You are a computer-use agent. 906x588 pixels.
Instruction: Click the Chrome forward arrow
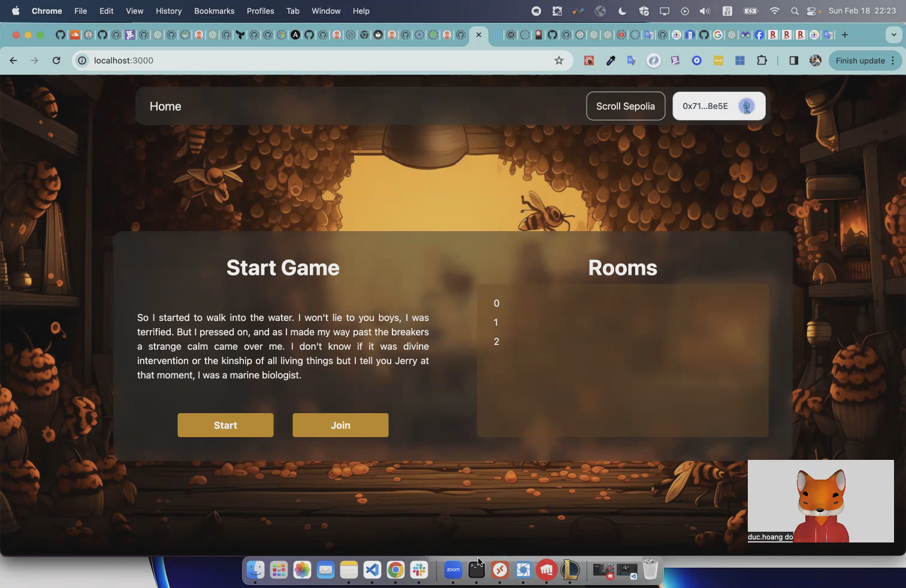(34, 60)
